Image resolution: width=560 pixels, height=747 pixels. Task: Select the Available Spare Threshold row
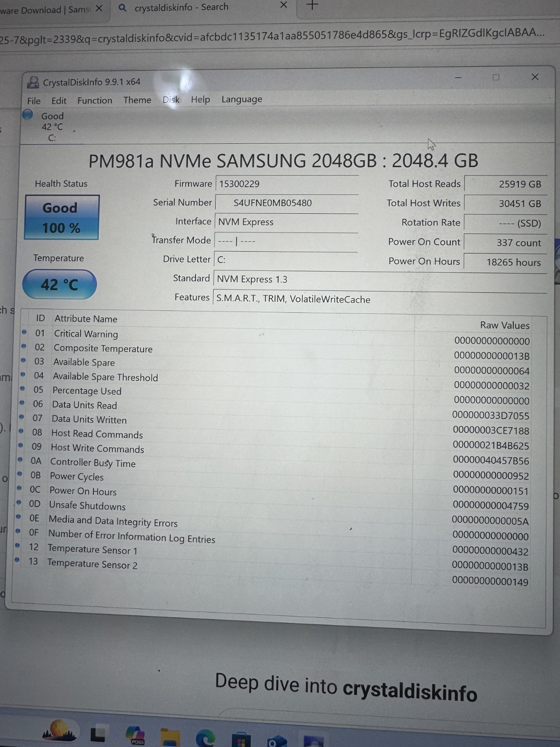(275, 381)
